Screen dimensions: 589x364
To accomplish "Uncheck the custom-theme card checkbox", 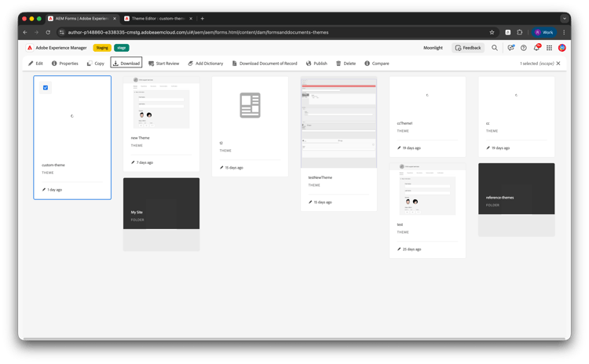I will [x=46, y=88].
